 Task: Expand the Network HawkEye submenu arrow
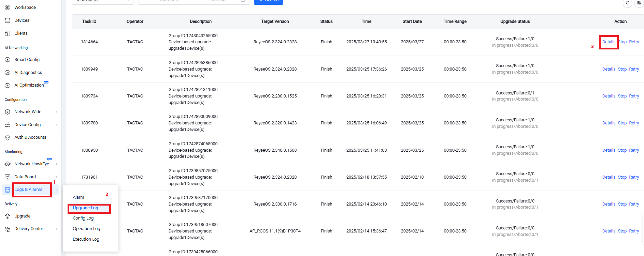click(x=56, y=164)
